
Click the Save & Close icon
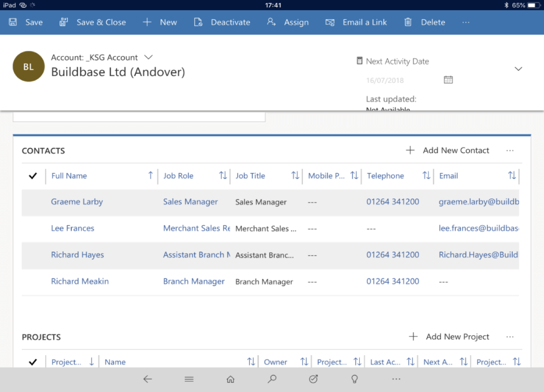pos(63,22)
